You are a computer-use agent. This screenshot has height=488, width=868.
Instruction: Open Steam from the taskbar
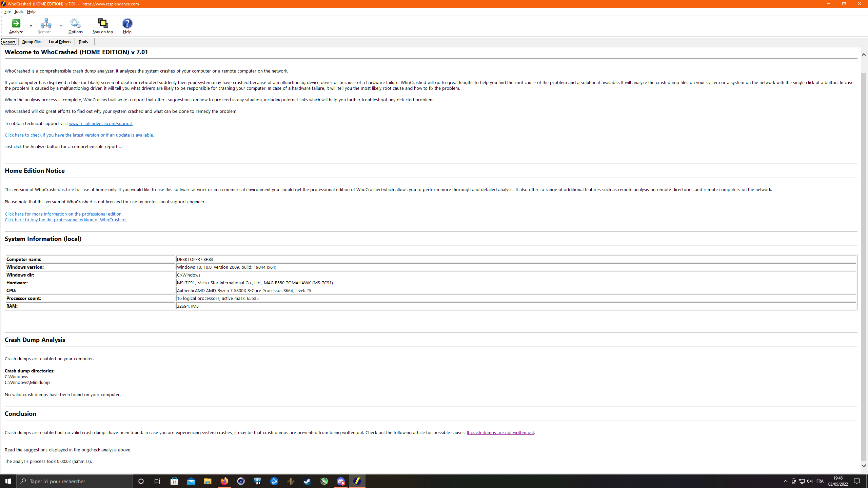click(307, 481)
